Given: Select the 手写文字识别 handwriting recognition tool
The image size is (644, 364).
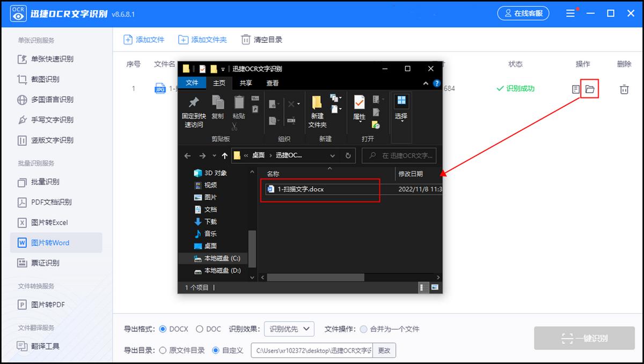Looking at the screenshot, I should tap(49, 120).
